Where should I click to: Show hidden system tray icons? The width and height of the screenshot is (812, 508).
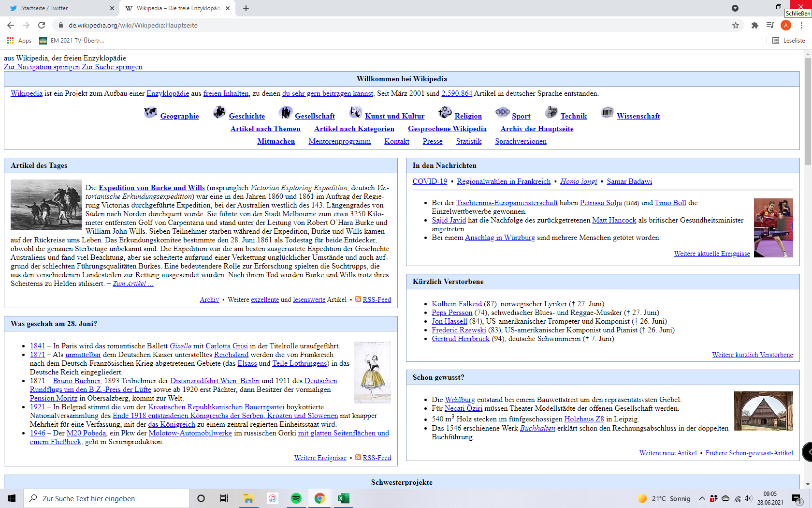coord(702,498)
